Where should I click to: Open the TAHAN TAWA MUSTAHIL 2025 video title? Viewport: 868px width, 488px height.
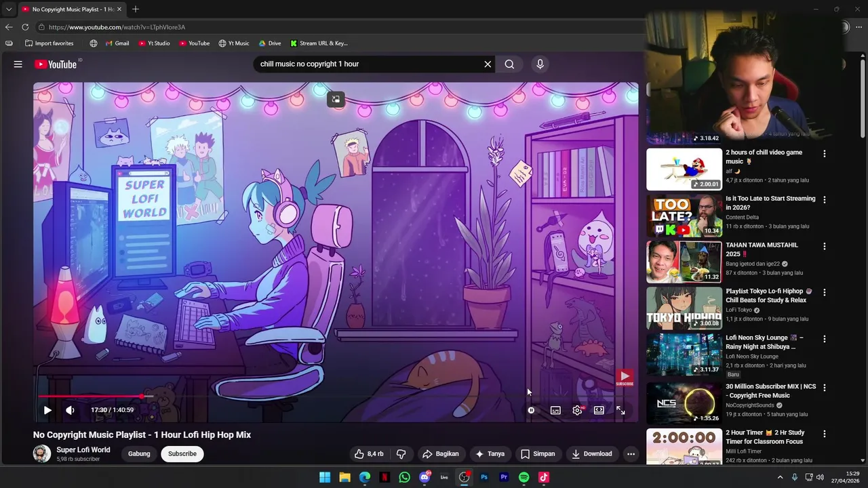[762, 249]
